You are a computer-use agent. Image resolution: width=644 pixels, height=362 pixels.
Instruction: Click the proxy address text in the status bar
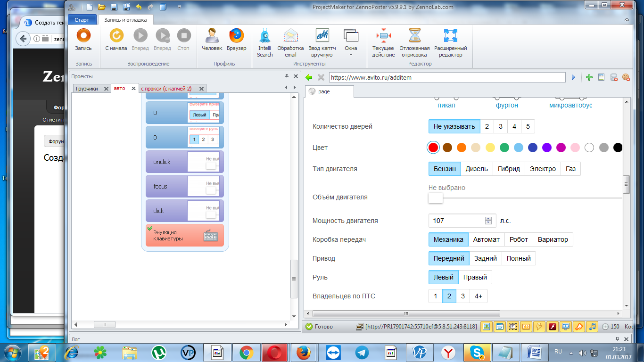pos(421,326)
